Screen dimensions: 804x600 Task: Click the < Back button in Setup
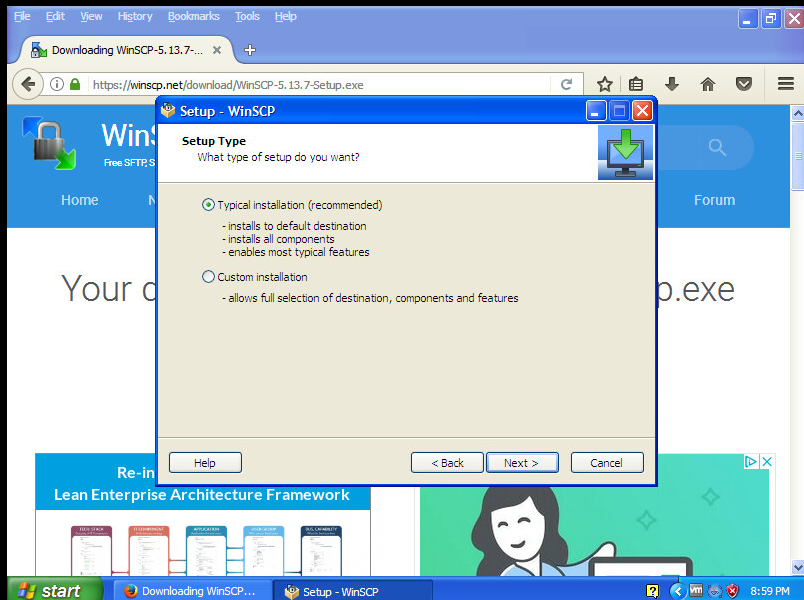pos(447,463)
